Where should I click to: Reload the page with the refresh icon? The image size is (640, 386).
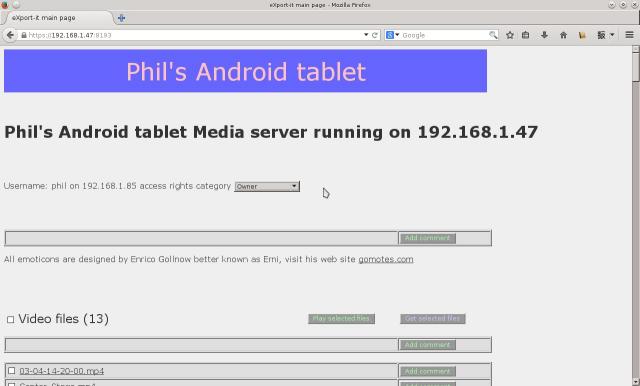point(375,35)
